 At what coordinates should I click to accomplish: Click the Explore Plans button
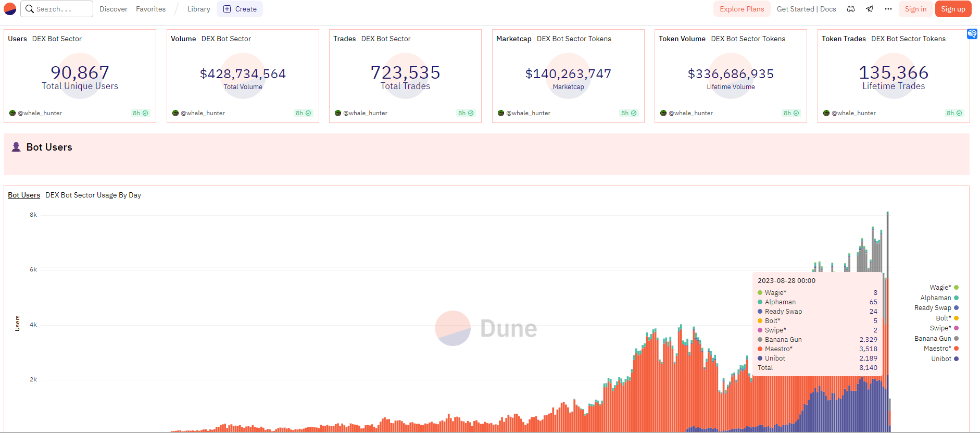[742, 9]
